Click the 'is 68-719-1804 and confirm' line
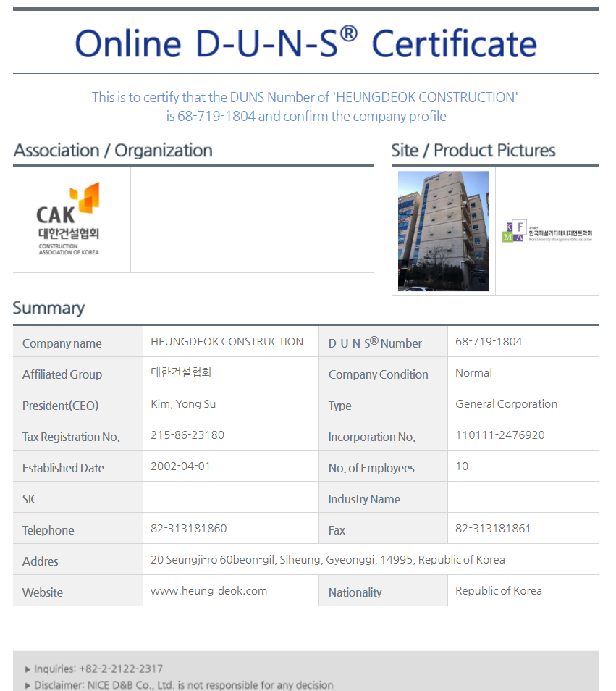This screenshot has height=691, width=616. 306,117
